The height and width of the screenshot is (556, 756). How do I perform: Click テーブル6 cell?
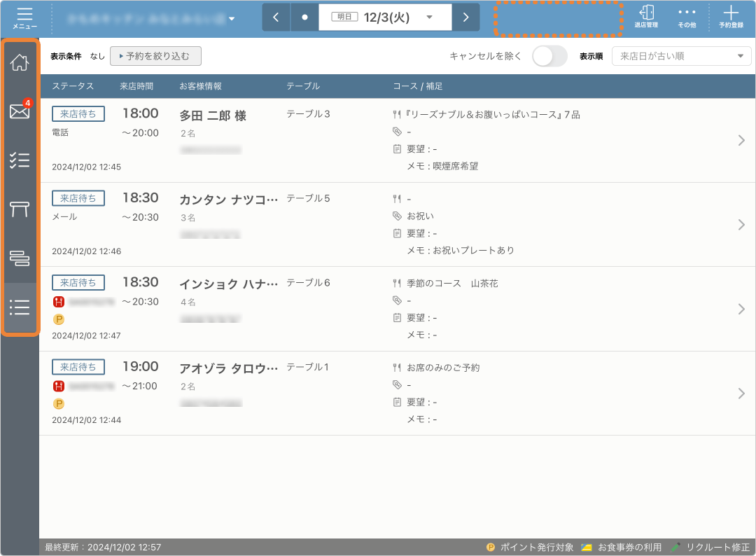coord(308,283)
